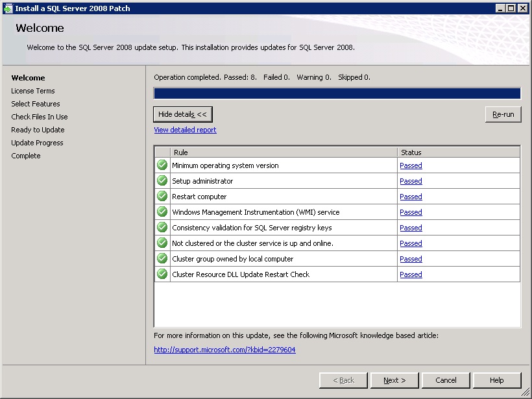Click the Minimum operating system version text

(225, 165)
